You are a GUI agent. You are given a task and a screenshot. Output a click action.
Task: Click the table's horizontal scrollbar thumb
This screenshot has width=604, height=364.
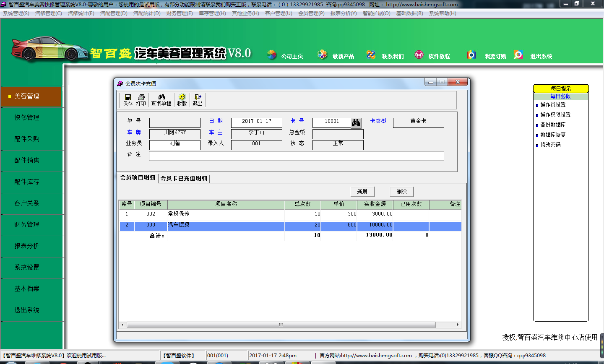281,325
